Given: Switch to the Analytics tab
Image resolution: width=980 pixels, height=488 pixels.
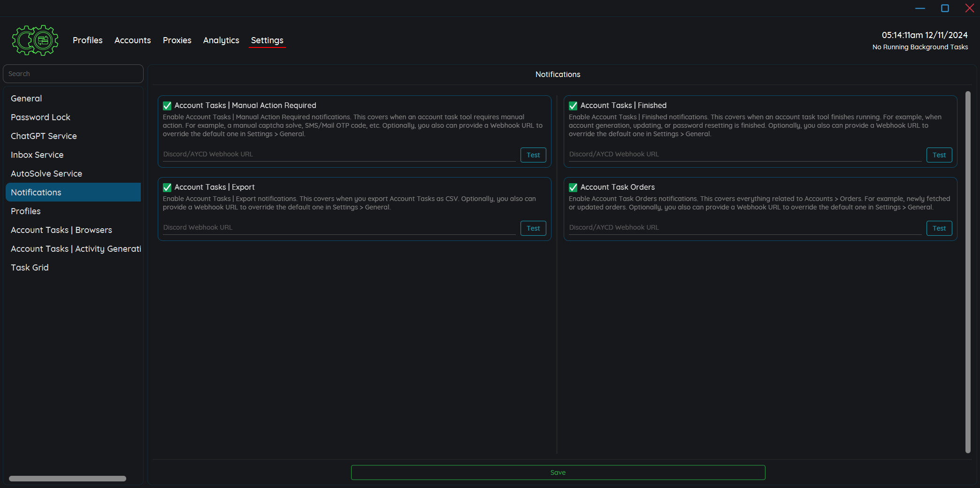Looking at the screenshot, I should [x=221, y=40].
